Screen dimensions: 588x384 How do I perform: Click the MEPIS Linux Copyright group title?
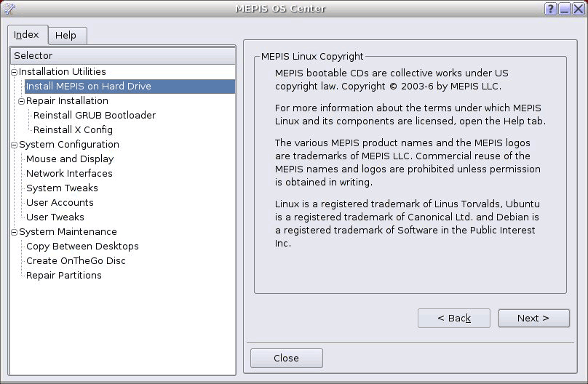tap(312, 57)
